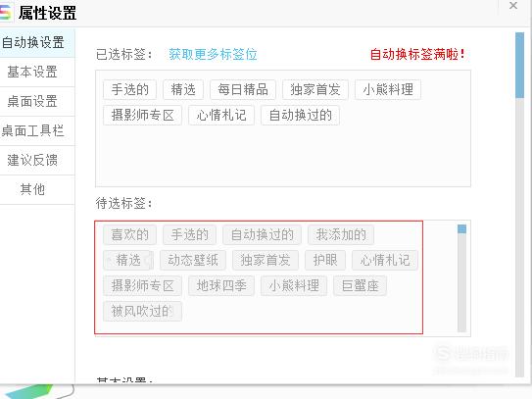Click the main settings panel scrollbar thumb
The image size is (532, 399).
click(519, 66)
